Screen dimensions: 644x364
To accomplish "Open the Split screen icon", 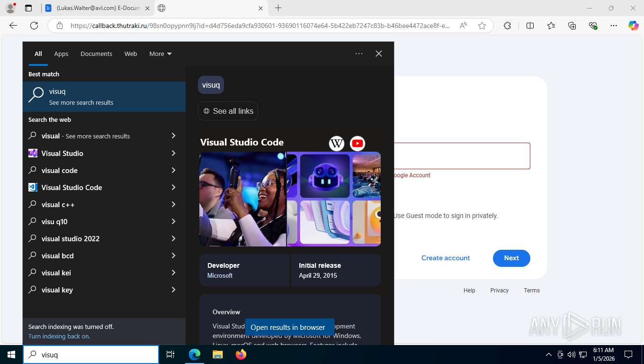I will click(x=530, y=26).
